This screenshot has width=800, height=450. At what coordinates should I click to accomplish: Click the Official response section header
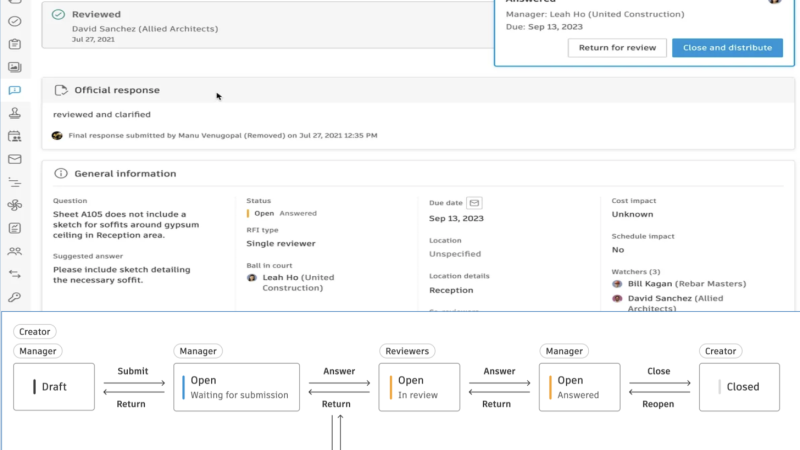[116, 90]
